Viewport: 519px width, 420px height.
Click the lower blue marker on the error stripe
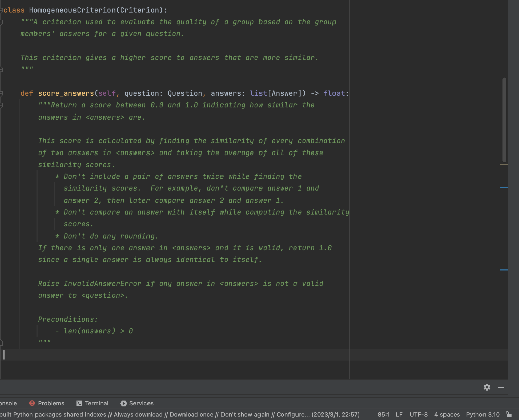tap(504, 269)
